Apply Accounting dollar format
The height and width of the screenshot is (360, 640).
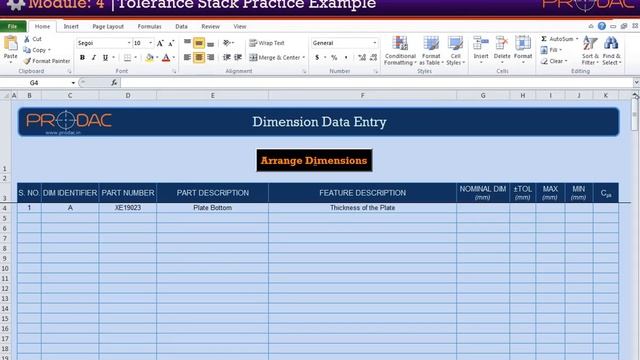pyautogui.click(x=317, y=58)
